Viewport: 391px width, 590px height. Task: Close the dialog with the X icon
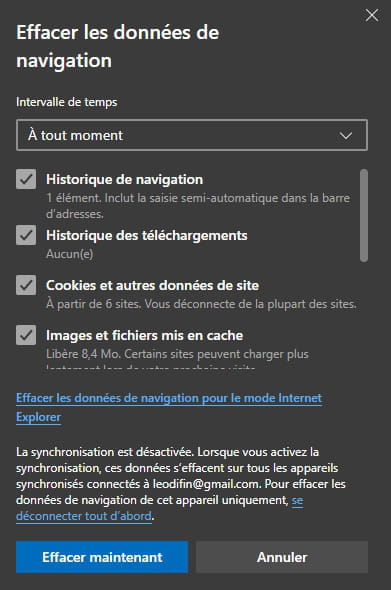pos(372,15)
